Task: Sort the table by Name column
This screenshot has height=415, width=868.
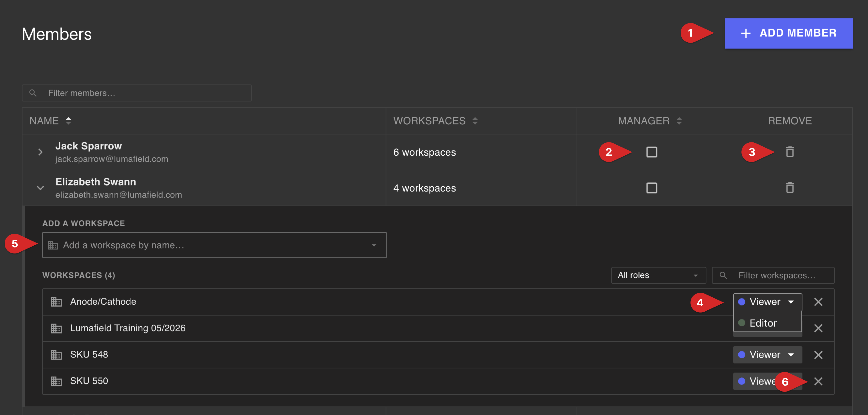Action: 68,120
